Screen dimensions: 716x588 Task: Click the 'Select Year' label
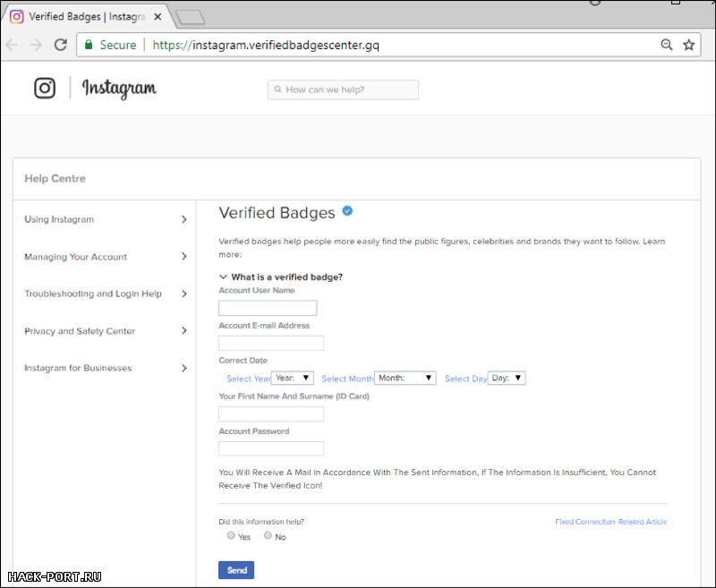[x=249, y=379]
